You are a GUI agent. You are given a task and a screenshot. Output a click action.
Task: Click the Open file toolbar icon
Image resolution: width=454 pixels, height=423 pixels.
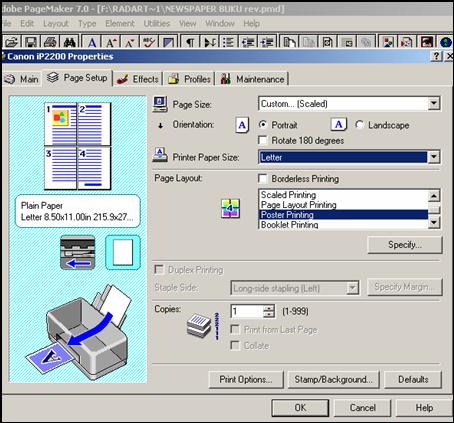pyautogui.click(x=11, y=42)
